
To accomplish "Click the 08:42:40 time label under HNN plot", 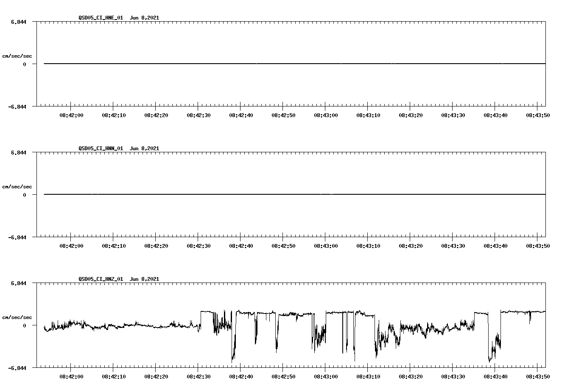I will 241,246.
